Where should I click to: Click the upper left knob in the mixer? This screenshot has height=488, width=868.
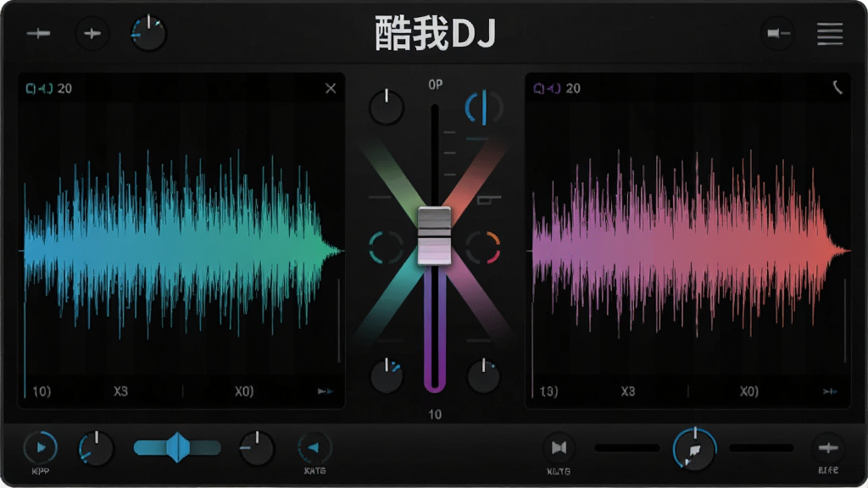(x=387, y=106)
